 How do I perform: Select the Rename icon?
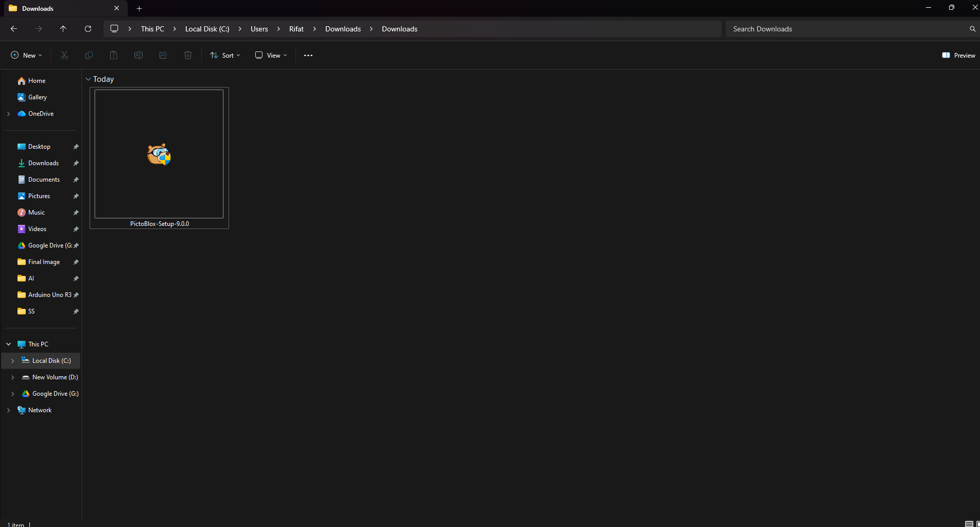pos(138,55)
